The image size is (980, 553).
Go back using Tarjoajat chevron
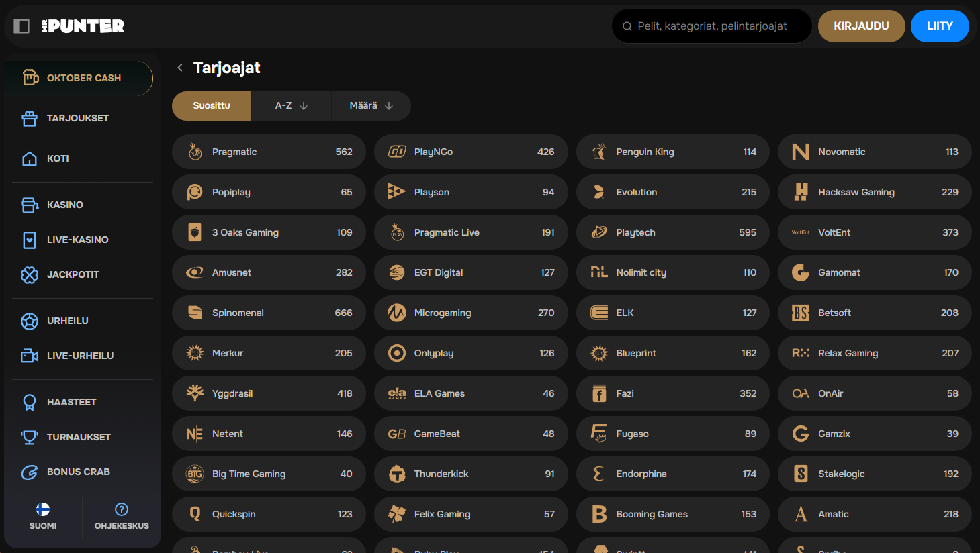180,68
